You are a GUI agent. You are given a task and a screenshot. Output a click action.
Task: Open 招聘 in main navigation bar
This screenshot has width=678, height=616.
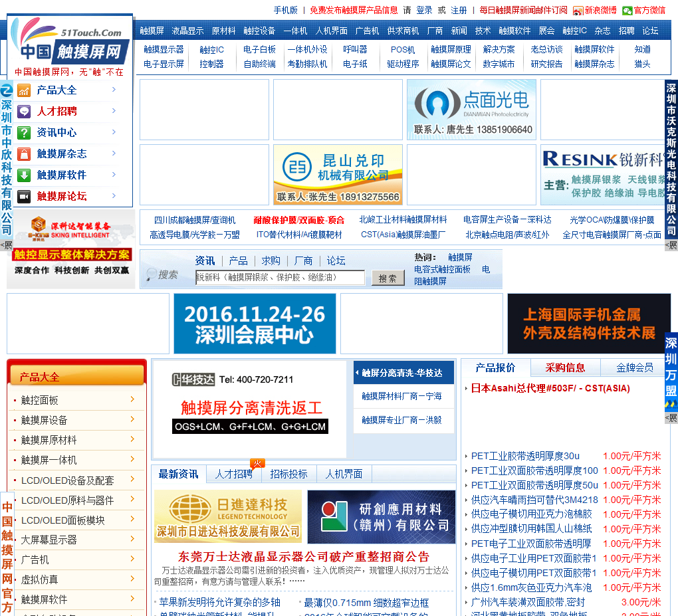(x=627, y=31)
